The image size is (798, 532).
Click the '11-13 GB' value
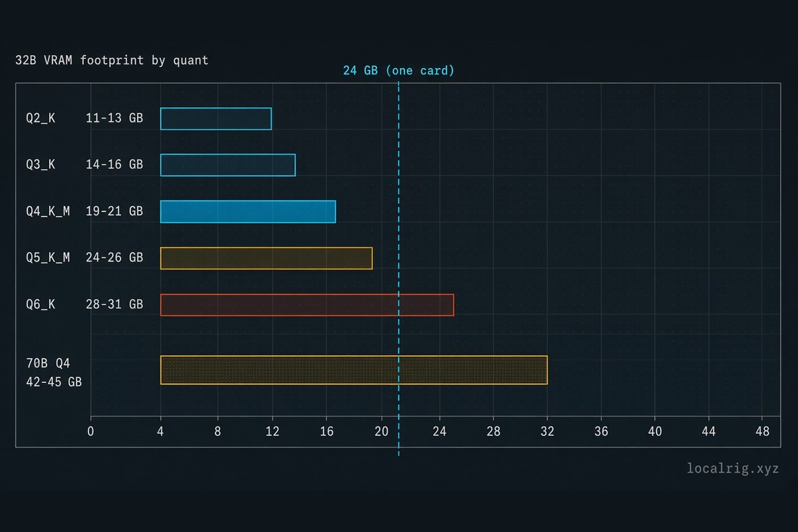(114, 118)
